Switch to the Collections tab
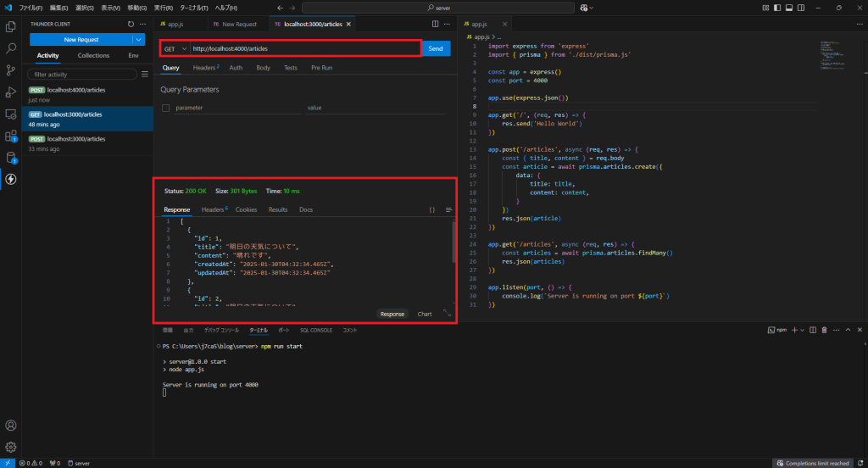 click(x=93, y=55)
